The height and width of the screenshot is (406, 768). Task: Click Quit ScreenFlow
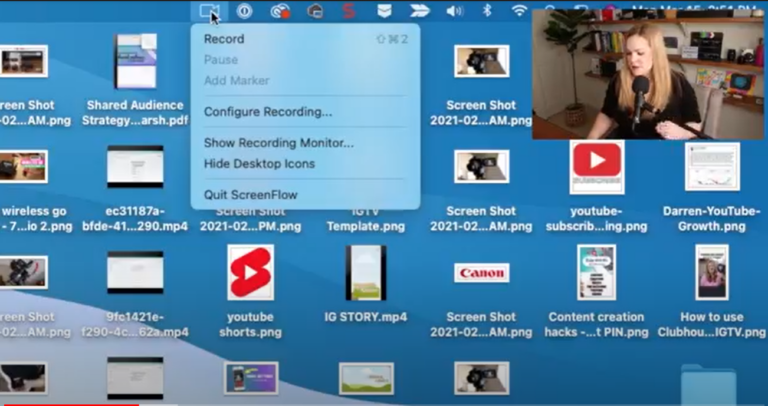pyautogui.click(x=250, y=195)
